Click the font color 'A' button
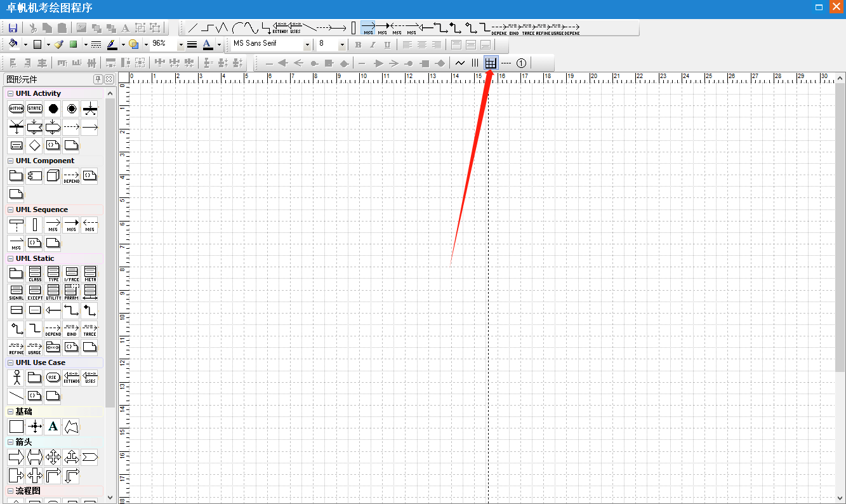Viewport: 846px width, 504px height. pyautogui.click(x=207, y=44)
